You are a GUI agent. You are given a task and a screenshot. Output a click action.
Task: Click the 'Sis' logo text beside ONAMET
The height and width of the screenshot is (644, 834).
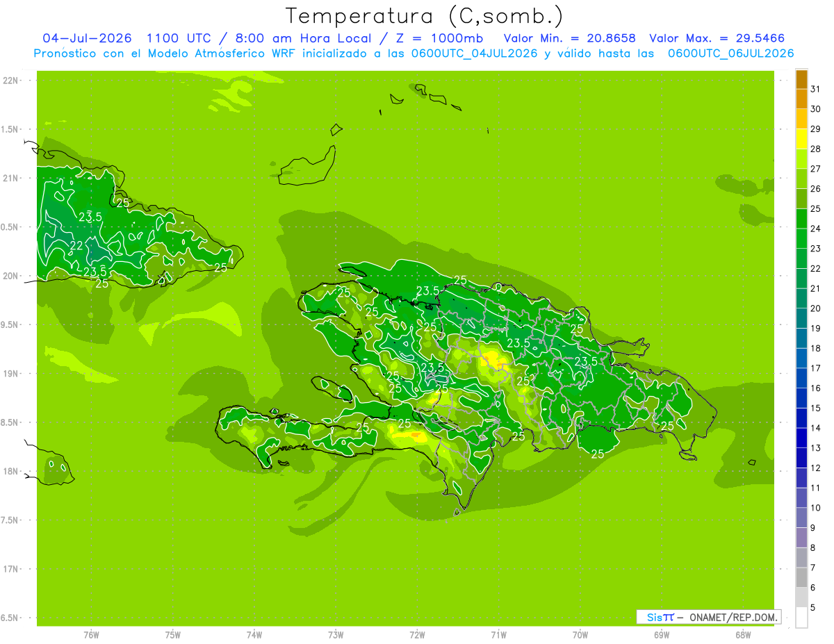(x=654, y=617)
